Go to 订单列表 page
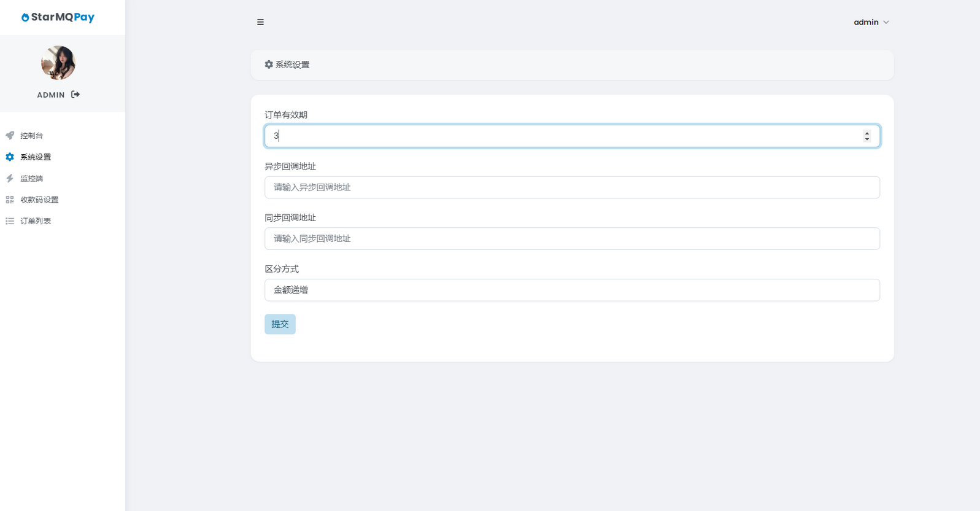 click(x=36, y=221)
